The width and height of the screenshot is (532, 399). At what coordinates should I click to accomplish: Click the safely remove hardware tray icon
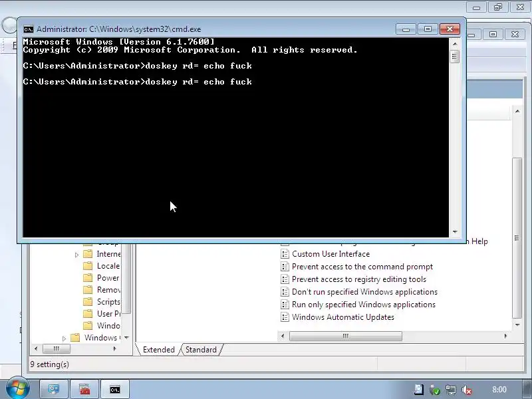[x=435, y=390]
